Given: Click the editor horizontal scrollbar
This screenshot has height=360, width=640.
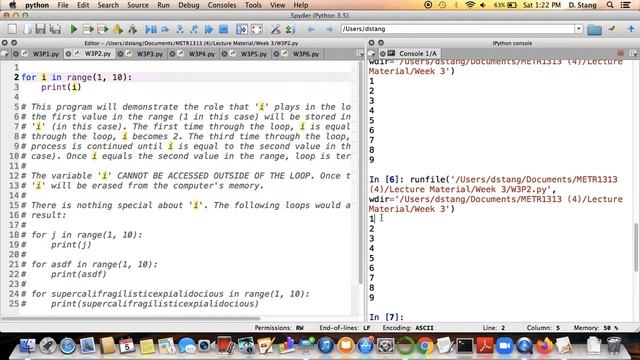Looking at the screenshot, I should tap(131, 318).
